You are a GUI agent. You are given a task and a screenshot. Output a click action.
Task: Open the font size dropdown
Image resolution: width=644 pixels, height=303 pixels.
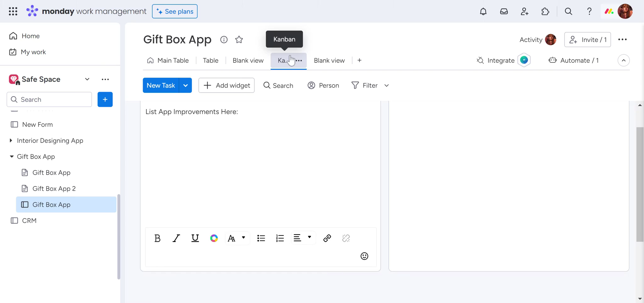coord(237,238)
